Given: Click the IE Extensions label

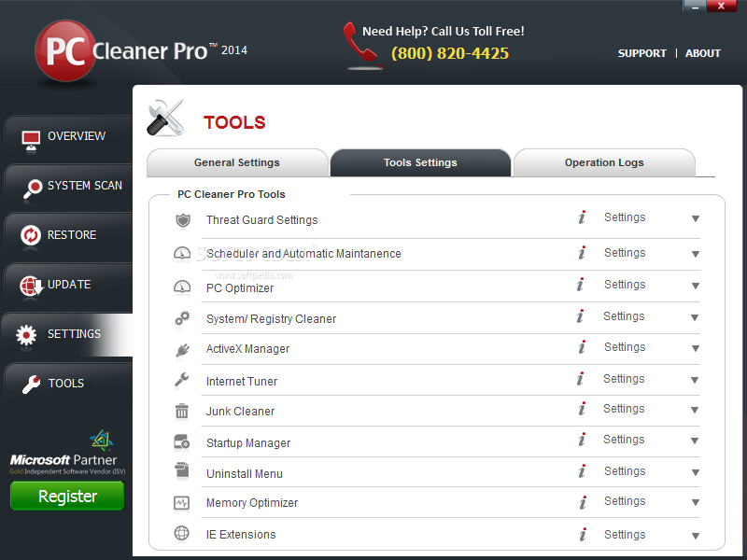Looking at the screenshot, I should coord(241,535).
